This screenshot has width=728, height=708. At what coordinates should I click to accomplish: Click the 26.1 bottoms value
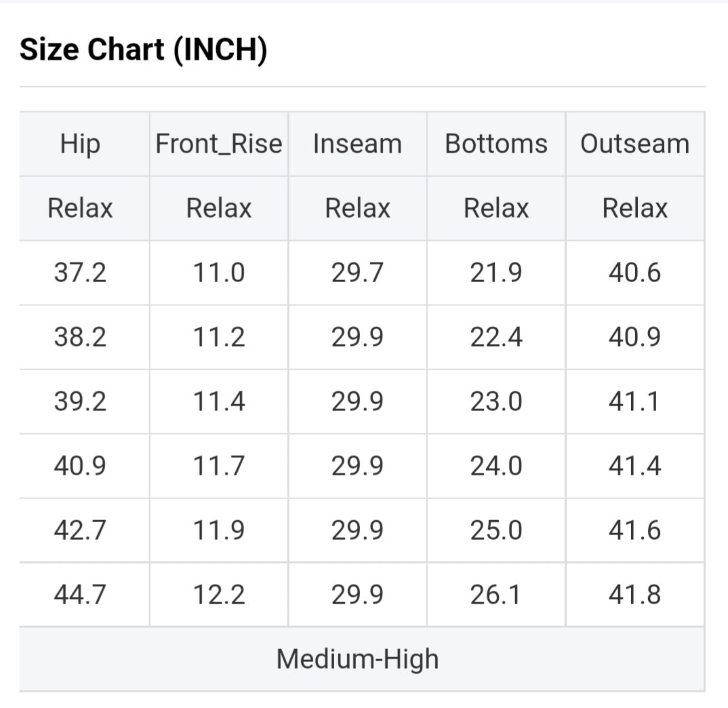496,595
